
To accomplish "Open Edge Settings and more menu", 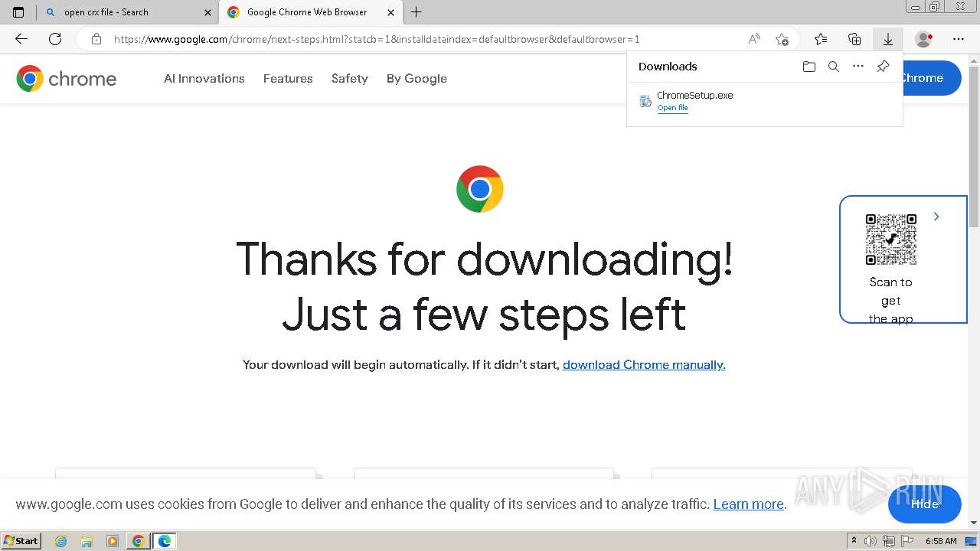I will pyautogui.click(x=959, y=39).
